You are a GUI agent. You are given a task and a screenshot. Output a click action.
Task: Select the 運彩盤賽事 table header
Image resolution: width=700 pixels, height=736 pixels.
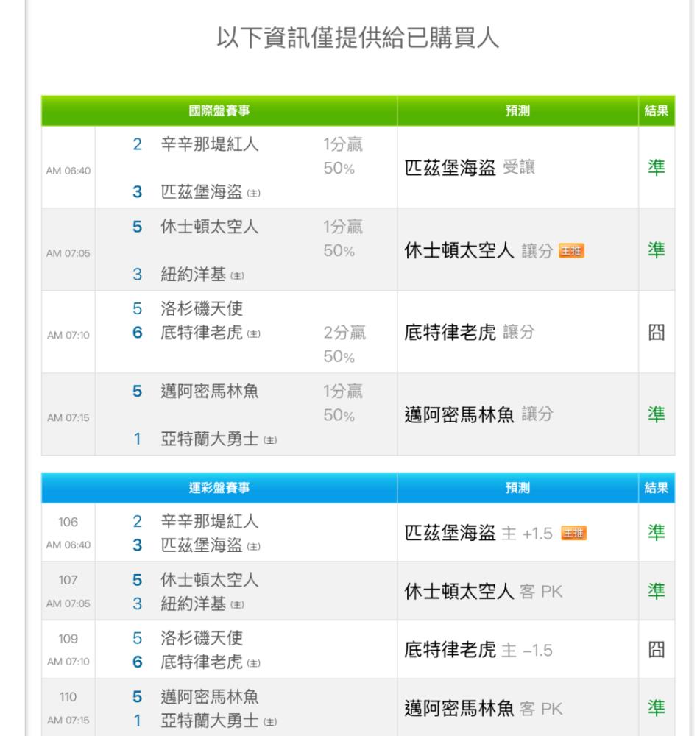[x=219, y=488]
